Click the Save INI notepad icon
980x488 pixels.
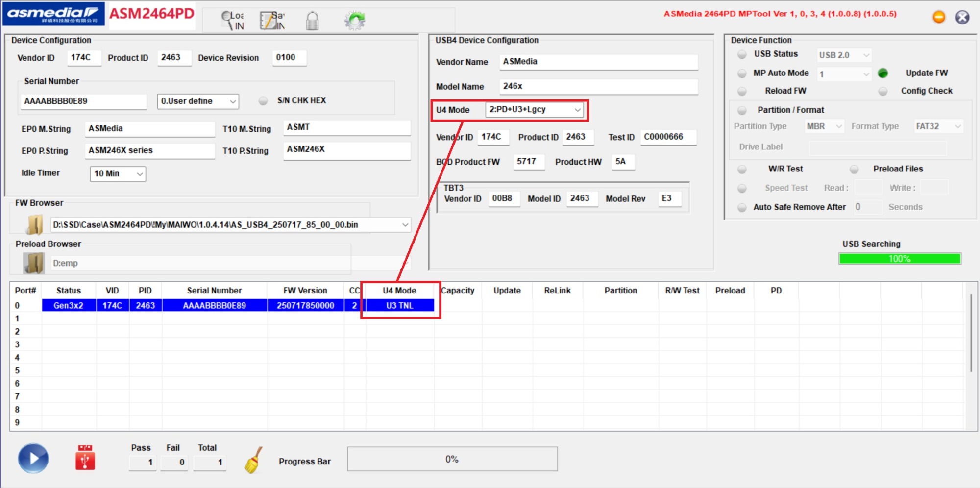click(x=272, y=21)
